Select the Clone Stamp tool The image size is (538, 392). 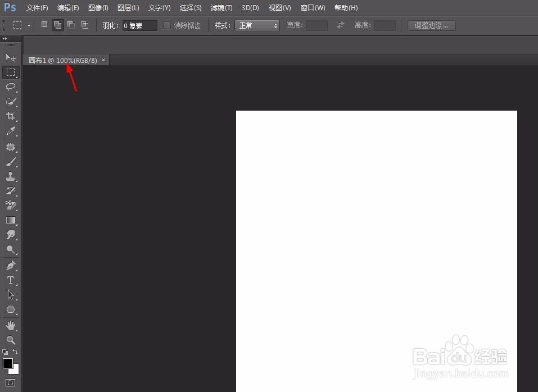11,176
